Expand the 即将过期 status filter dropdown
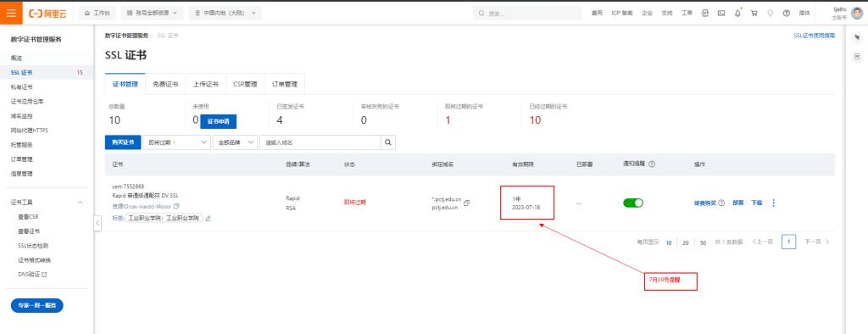The image size is (868, 334). pos(176,142)
